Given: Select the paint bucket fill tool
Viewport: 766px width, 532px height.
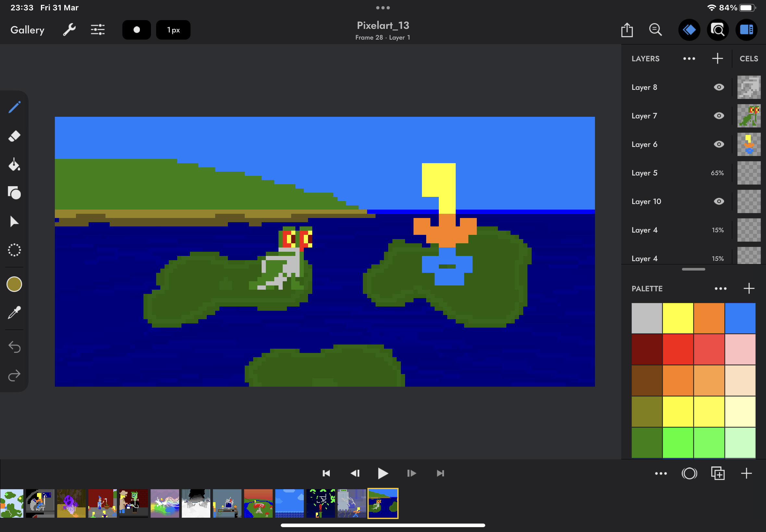Looking at the screenshot, I should click(14, 164).
